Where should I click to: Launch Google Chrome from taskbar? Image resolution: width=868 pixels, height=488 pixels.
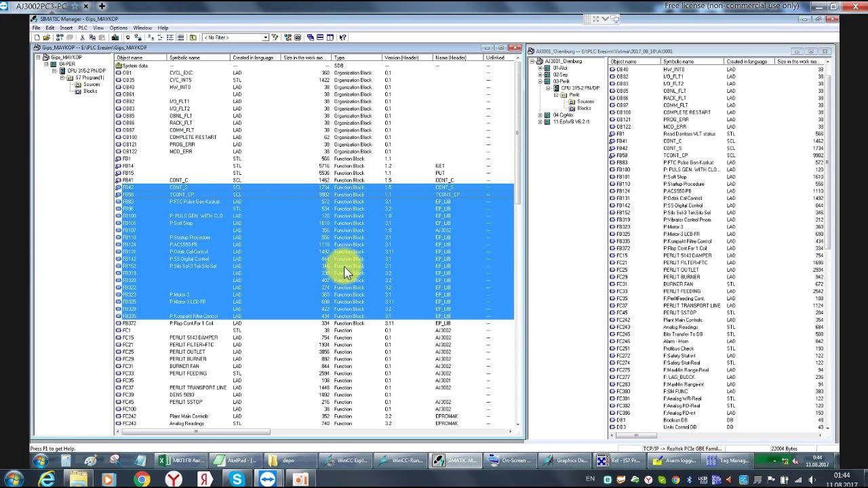click(142, 479)
